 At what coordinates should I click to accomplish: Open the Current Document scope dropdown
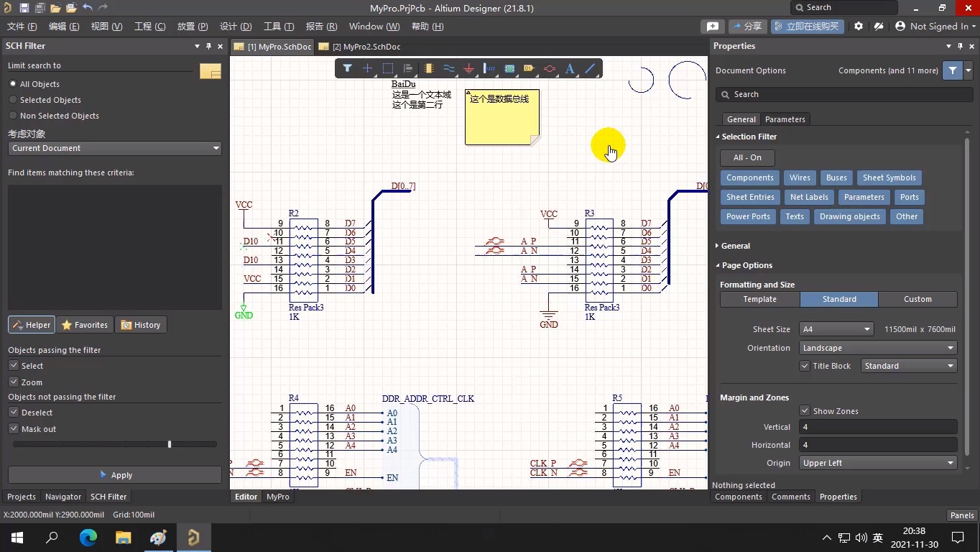pyautogui.click(x=115, y=148)
